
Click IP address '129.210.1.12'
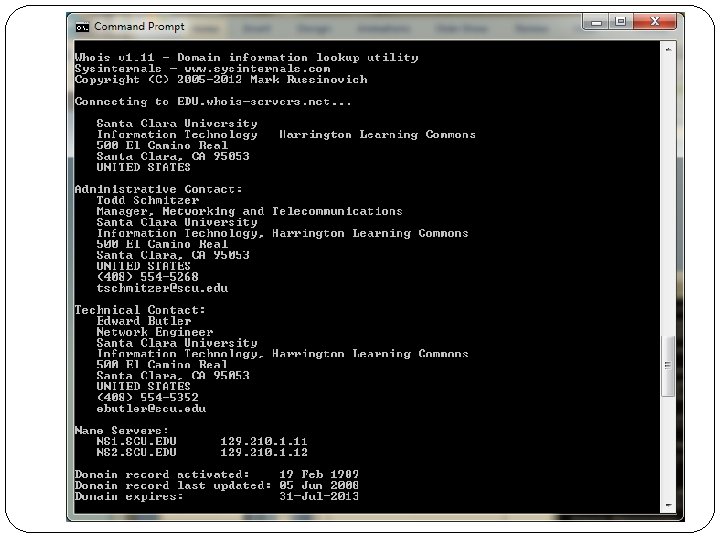pos(264,452)
